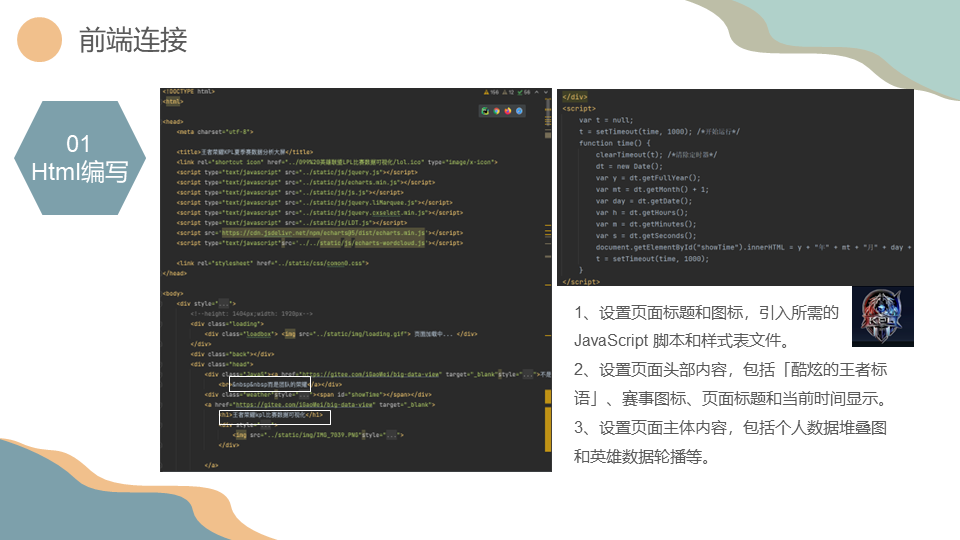This screenshot has height=540, width=960.
Task: Click the echarts-wordcloud.js path
Action: [x=372, y=243]
